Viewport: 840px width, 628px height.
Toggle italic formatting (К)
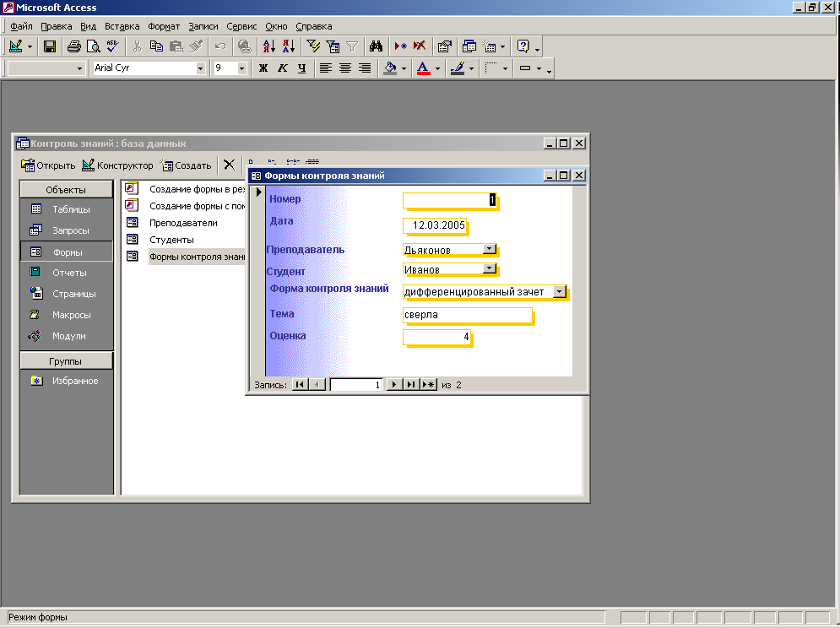tap(282, 68)
